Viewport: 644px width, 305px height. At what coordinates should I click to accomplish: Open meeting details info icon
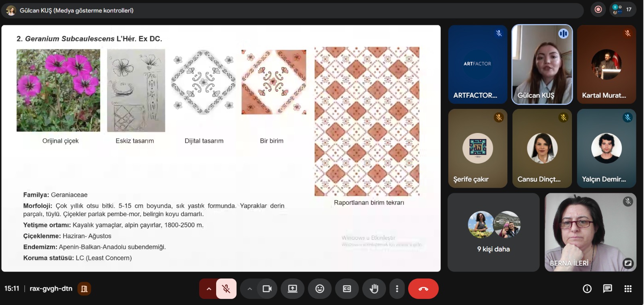click(x=587, y=289)
